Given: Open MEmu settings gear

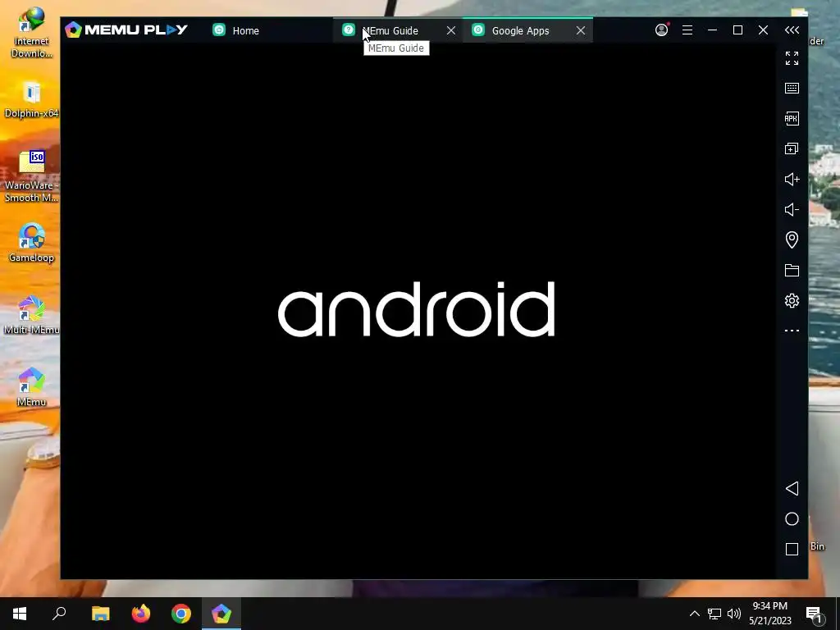Looking at the screenshot, I should 792,300.
